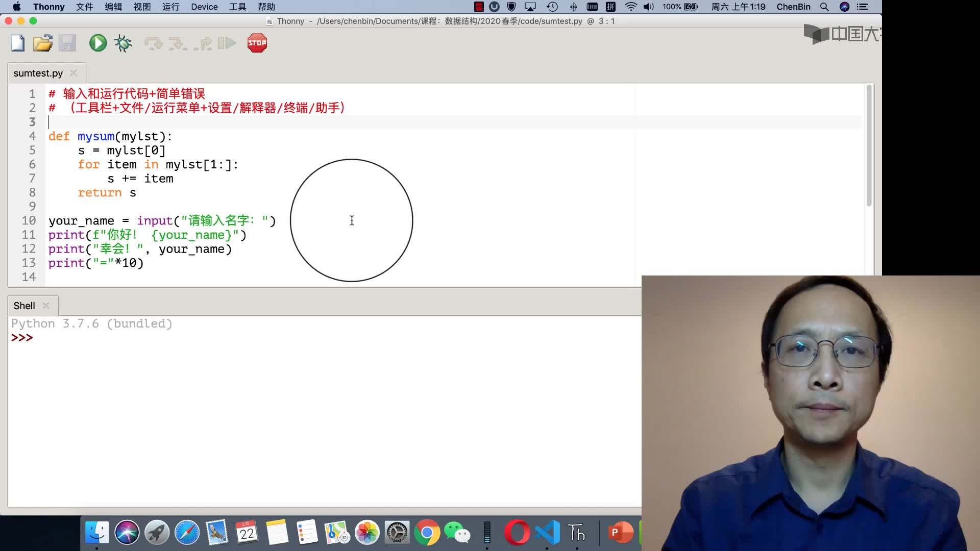Open Launchpad rocket icon in Dock

click(157, 533)
